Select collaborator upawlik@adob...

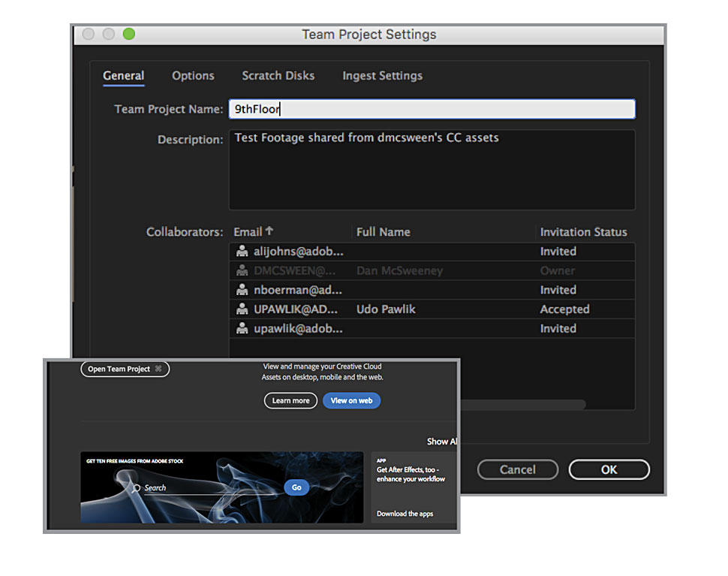(x=432, y=328)
